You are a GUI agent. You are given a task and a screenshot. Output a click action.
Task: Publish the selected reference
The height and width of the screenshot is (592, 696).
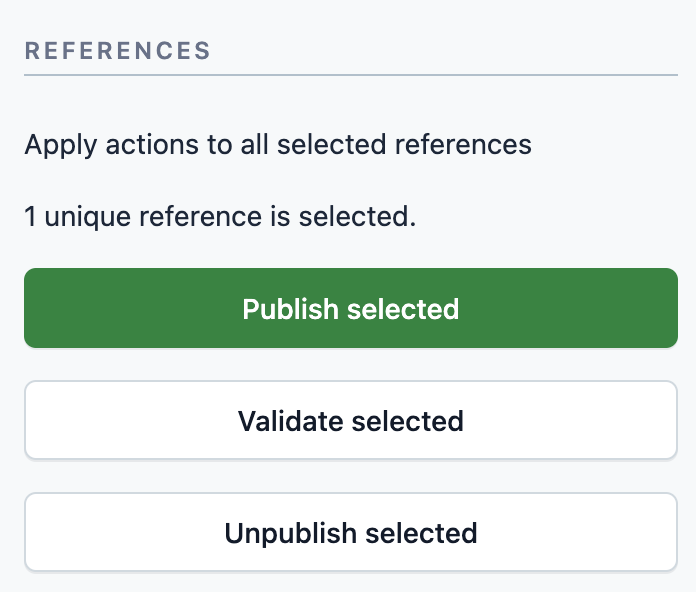[x=350, y=308]
